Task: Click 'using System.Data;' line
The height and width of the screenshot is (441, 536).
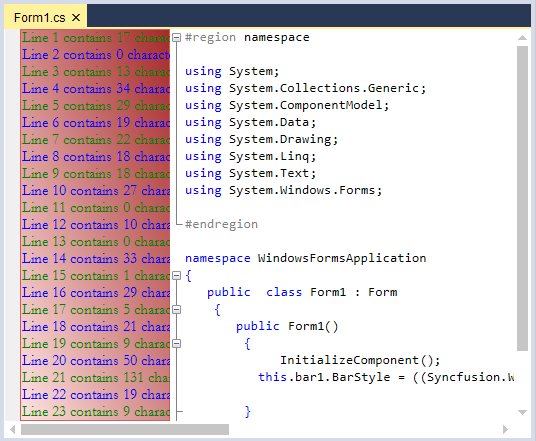Action: point(251,122)
